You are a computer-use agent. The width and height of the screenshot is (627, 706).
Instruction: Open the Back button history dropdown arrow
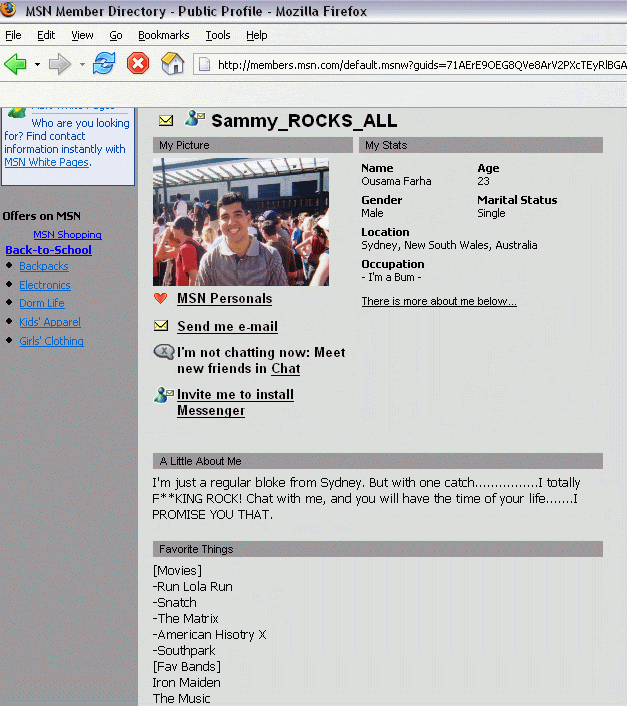pyautogui.click(x=37, y=65)
